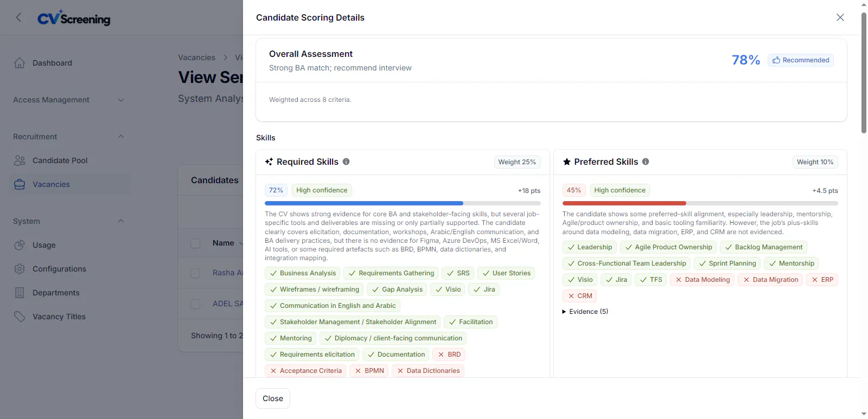The height and width of the screenshot is (419, 868).
Task: Click the Candidate Pool people icon
Action: pos(20,160)
